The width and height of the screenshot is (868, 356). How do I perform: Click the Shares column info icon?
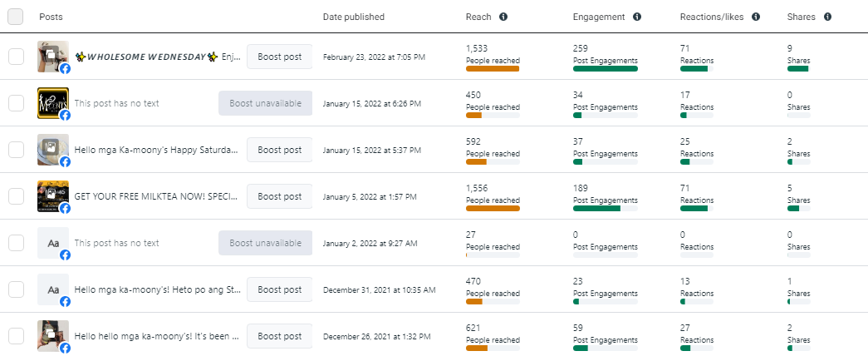click(x=827, y=17)
